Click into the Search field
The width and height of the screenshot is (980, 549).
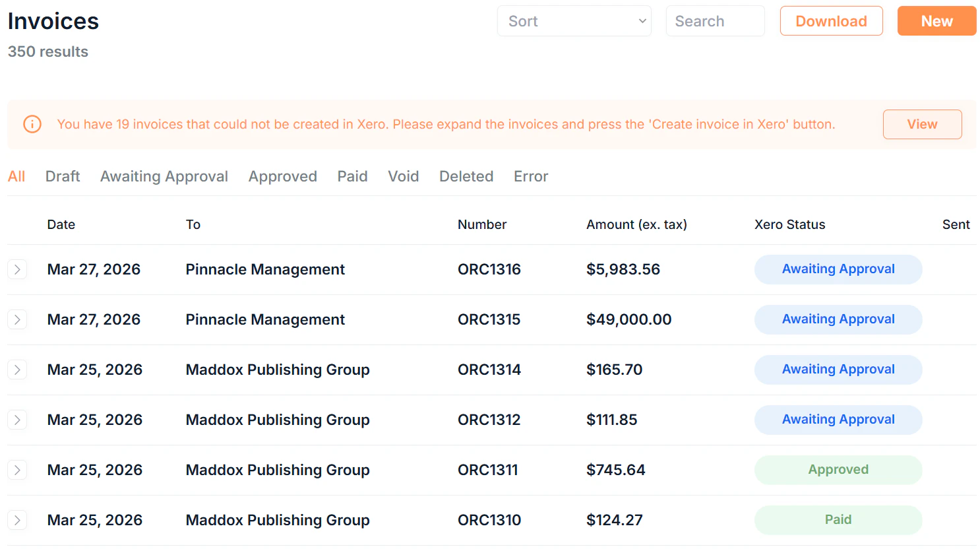click(715, 20)
